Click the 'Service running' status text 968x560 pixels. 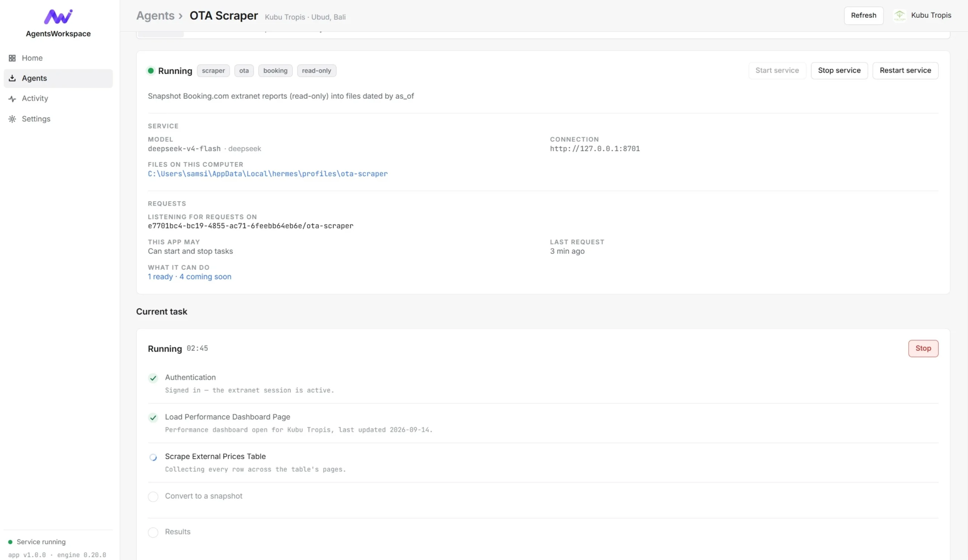coord(41,542)
